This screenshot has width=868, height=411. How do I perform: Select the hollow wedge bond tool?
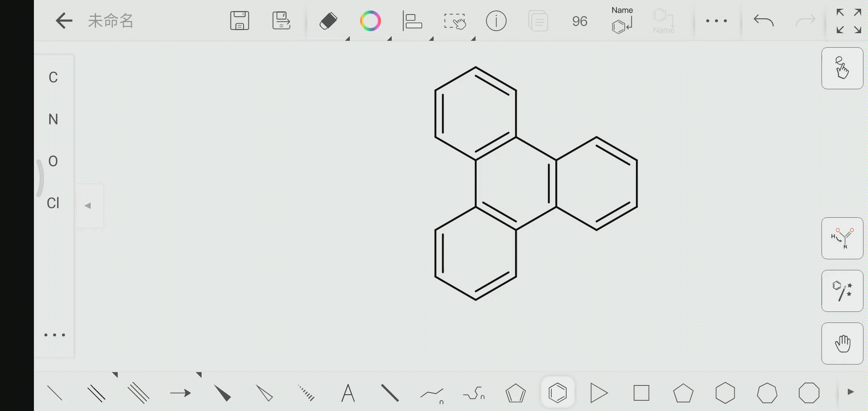coord(264,393)
